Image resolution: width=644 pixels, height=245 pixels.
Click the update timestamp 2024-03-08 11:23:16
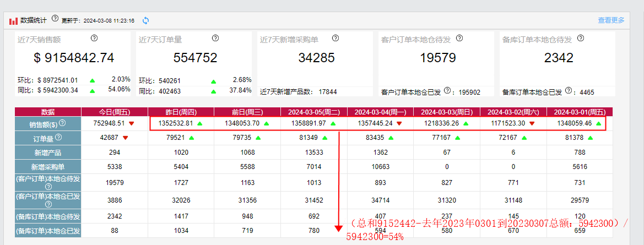(109, 20)
